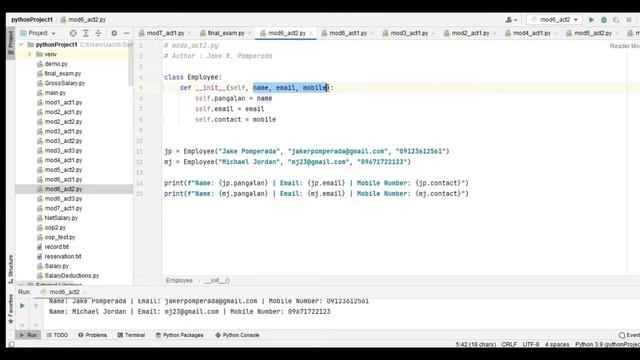Click 4 spaces indent setting
Screen dimensions: 640x360
(x=557, y=344)
